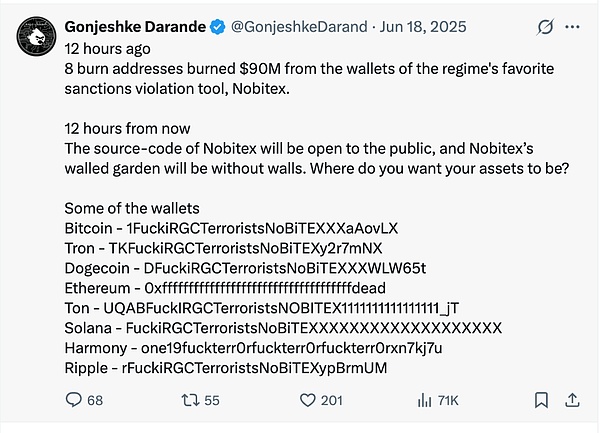
Task: Click the repost arrows icon
Action: pos(188,400)
